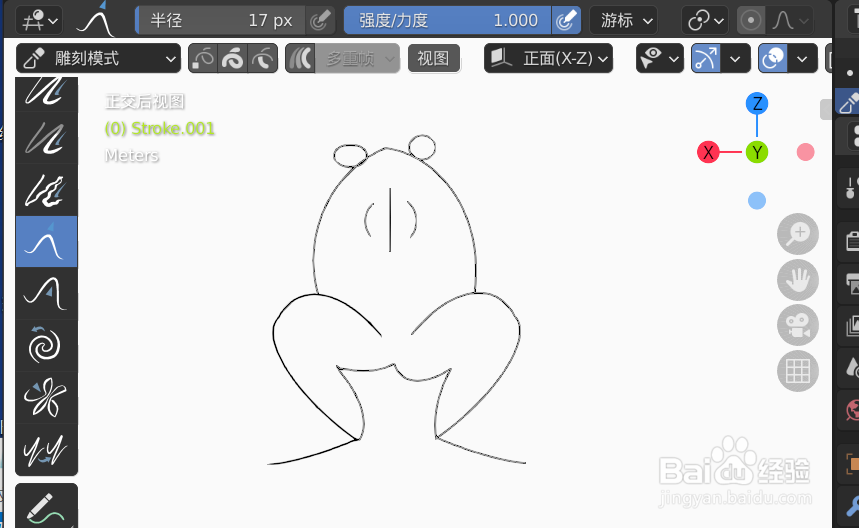The width and height of the screenshot is (859, 528).
Task: Expand the sidebar using the arrow tab
Action: pos(826,110)
